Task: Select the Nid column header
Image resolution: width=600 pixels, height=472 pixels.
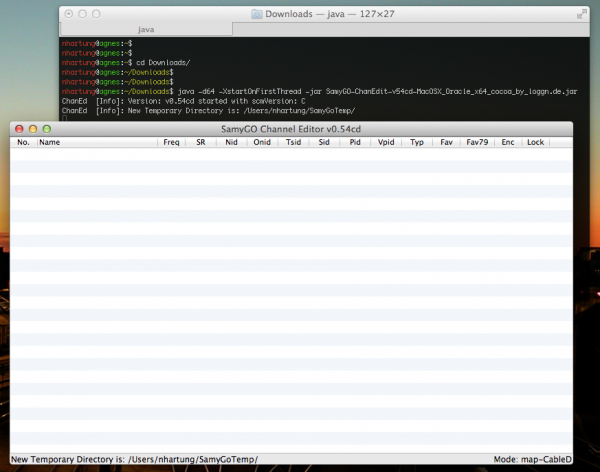Action: (232, 142)
